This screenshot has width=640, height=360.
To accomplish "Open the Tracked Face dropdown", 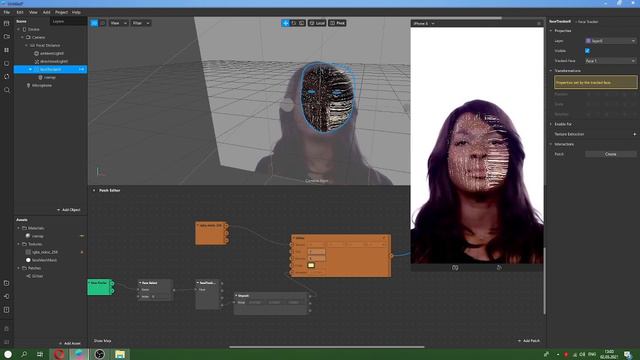I will click(x=611, y=61).
